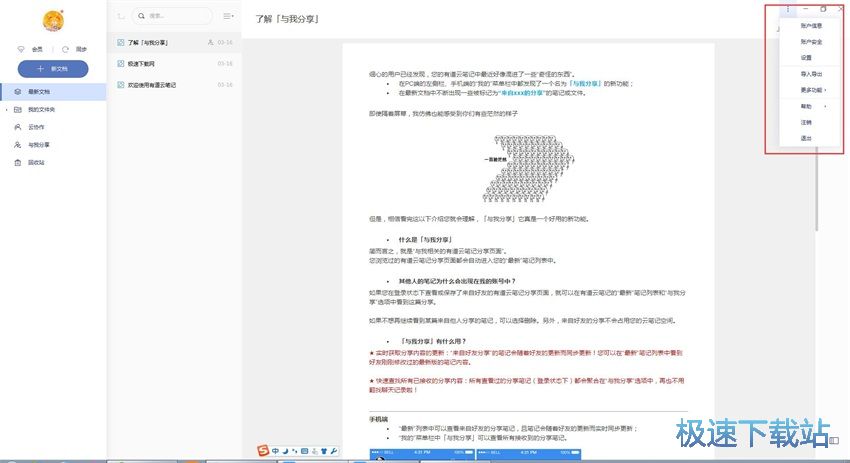
Task: Click the go-up-level arrow beside search
Action: 121,16
